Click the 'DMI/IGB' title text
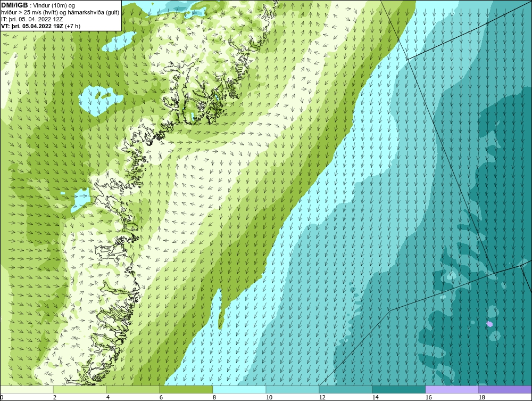 tap(14, 5)
